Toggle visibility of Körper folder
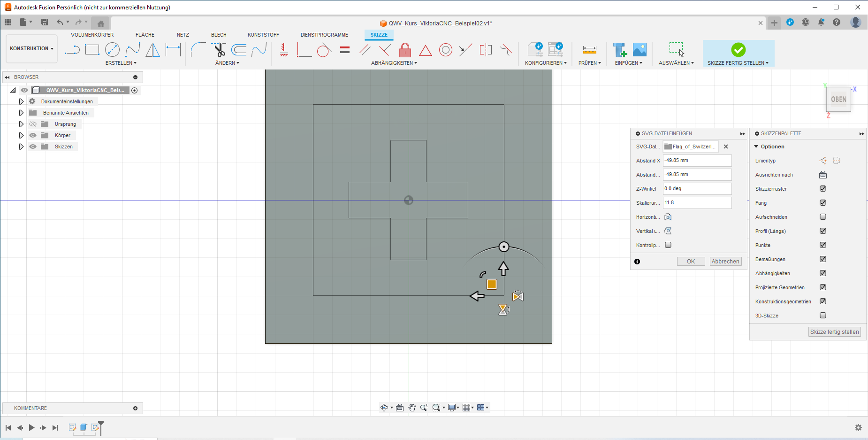This screenshot has width=868, height=440. tap(33, 135)
